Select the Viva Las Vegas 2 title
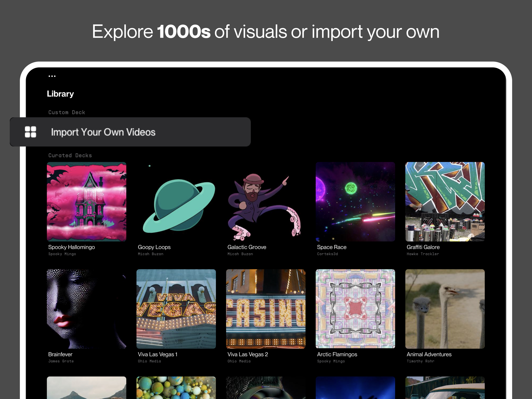The height and width of the screenshot is (399, 532). click(x=248, y=354)
